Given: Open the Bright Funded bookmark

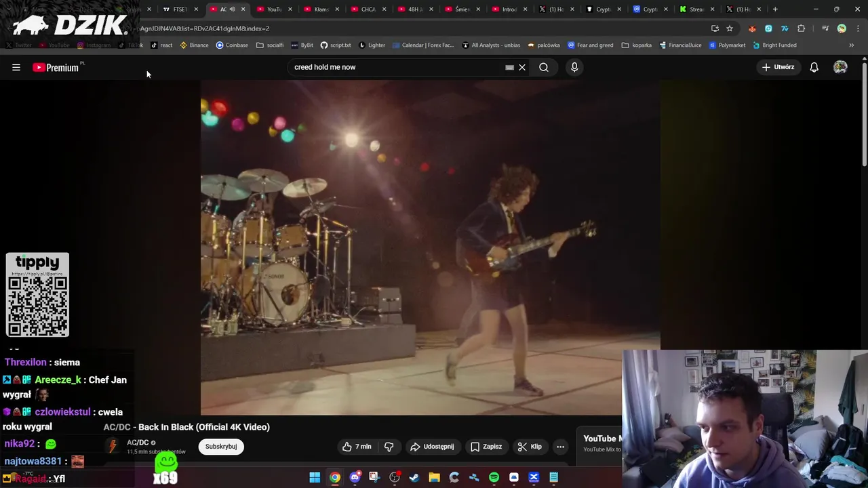Looking at the screenshot, I should click(774, 45).
